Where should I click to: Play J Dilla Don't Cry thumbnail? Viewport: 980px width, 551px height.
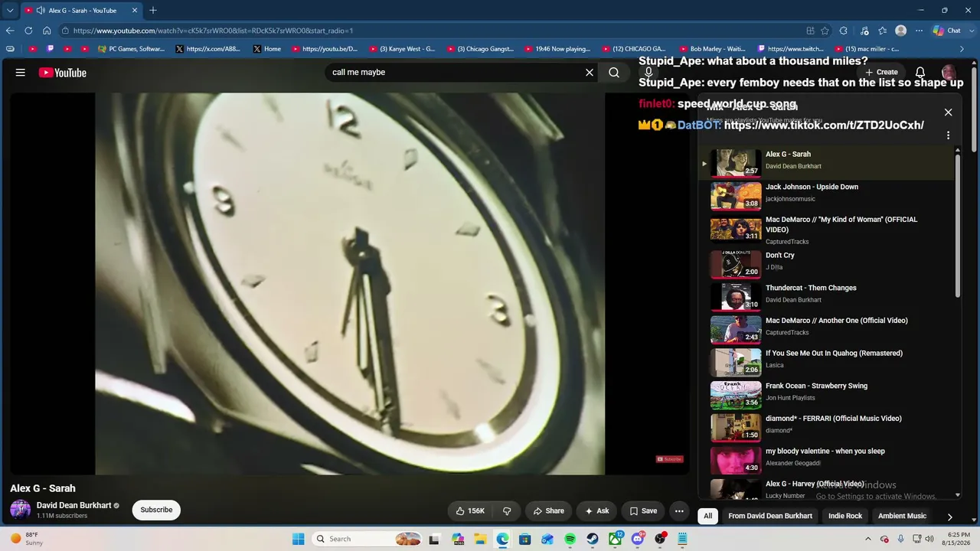pyautogui.click(x=736, y=264)
